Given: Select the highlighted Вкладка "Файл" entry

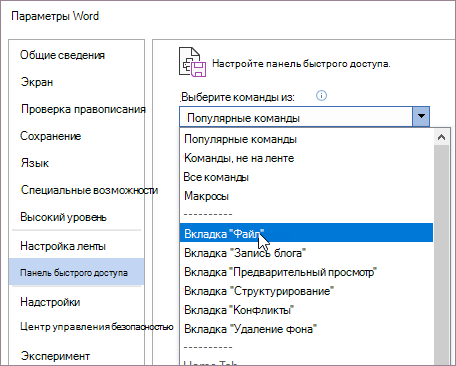Looking at the screenshot, I should coord(306,233).
